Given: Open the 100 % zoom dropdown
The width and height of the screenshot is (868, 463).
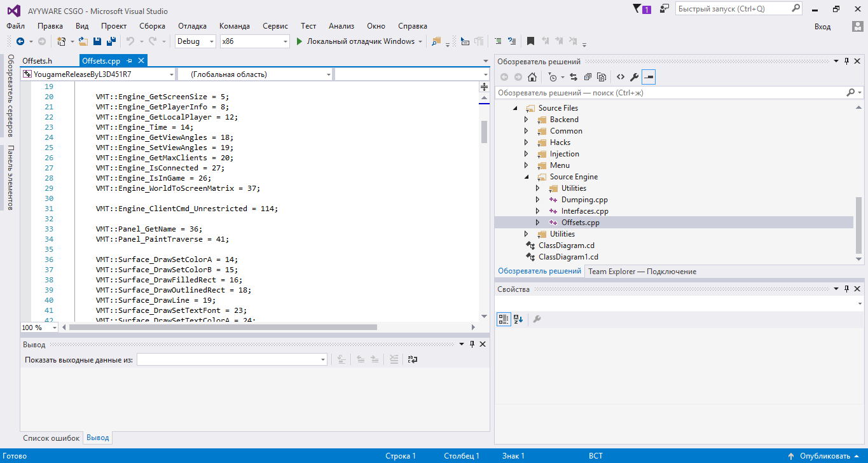Looking at the screenshot, I should (x=54, y=328).
